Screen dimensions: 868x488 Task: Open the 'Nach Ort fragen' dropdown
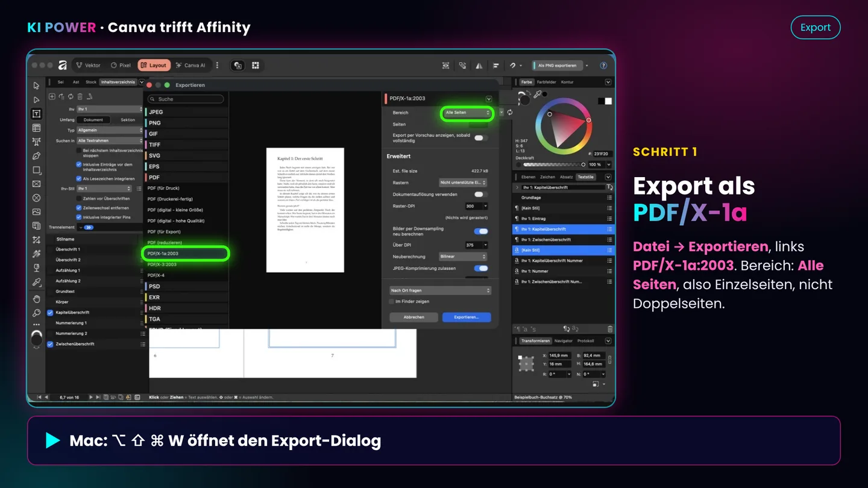click(x=439, y=290)
